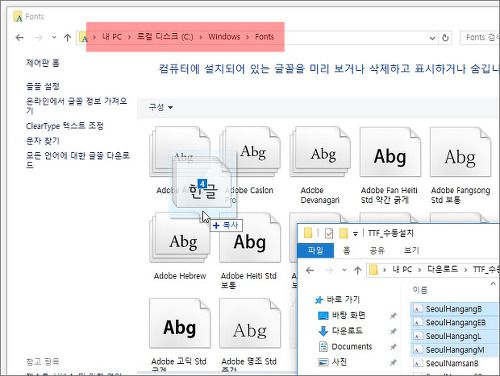Image resolution: width=500 pixels, height=376 pixels.
Task: Open the 구성 dropdown menu
Action: point(161,107)
